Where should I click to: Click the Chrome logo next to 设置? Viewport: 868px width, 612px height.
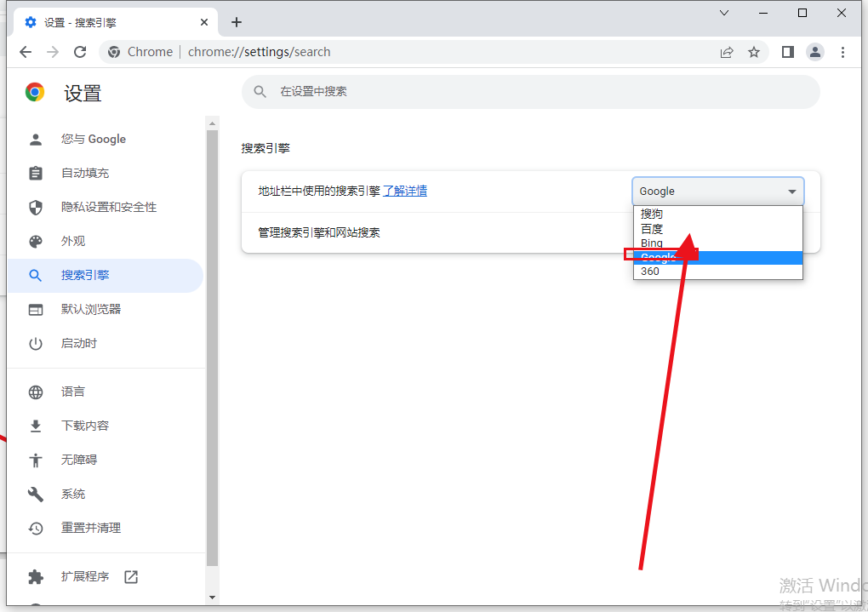pos(35,92)
